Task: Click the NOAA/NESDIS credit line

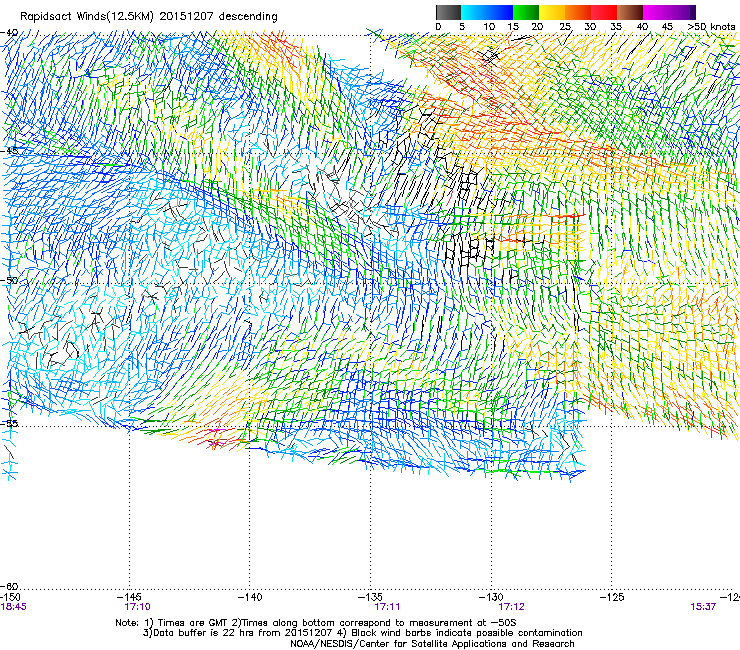Action: click(432, 644)
